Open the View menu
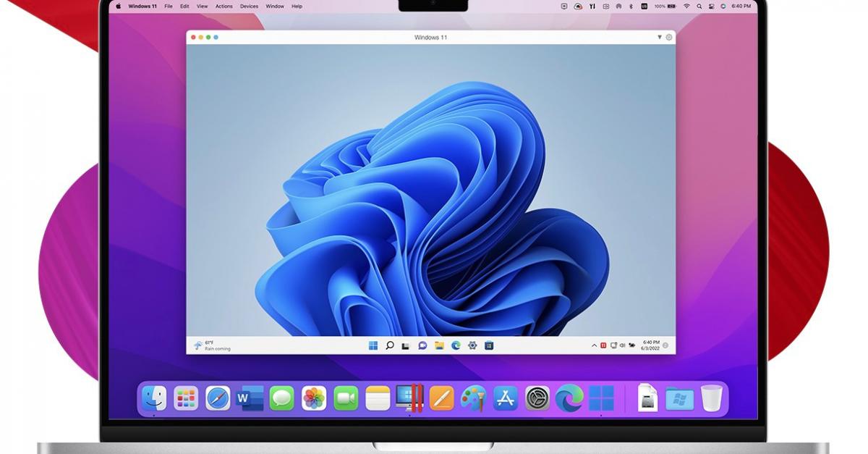Screen dimensions: 868x454 (203, 6)
